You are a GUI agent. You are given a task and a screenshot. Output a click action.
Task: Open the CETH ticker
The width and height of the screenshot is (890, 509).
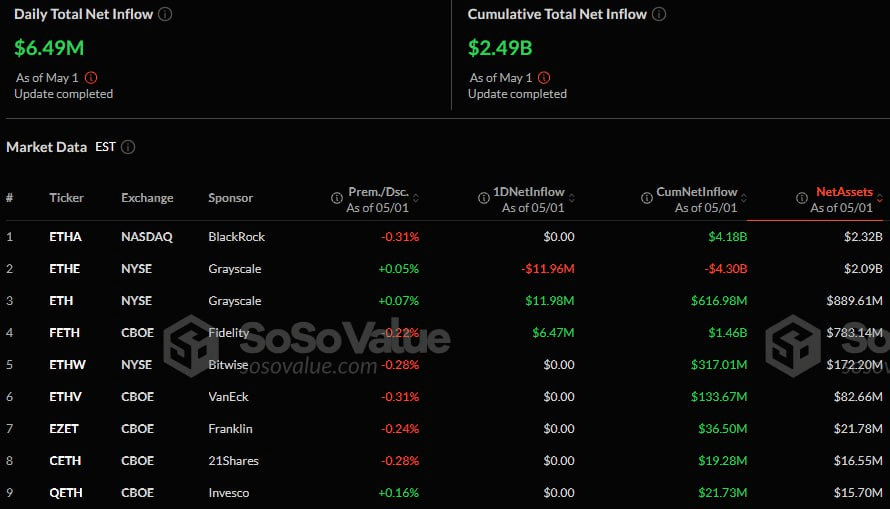tap(65, 461)
